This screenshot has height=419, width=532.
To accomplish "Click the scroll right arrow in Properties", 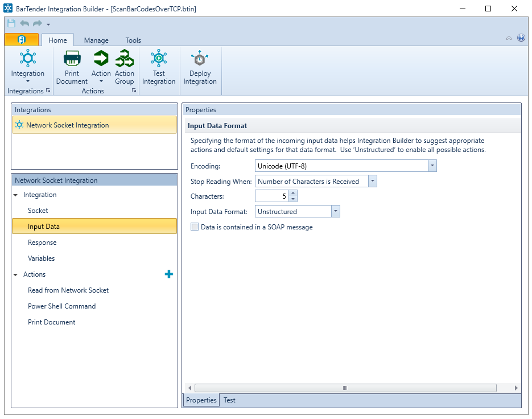I will tap(516, 388).
